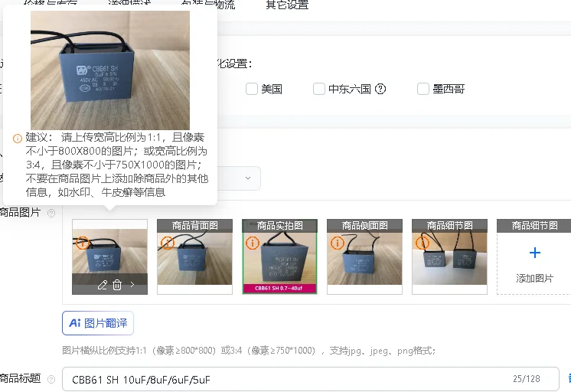Click the orange warning icon on 商品侧面图 image
This screenshot has width=571, height=392.
(x=338, y=243)
